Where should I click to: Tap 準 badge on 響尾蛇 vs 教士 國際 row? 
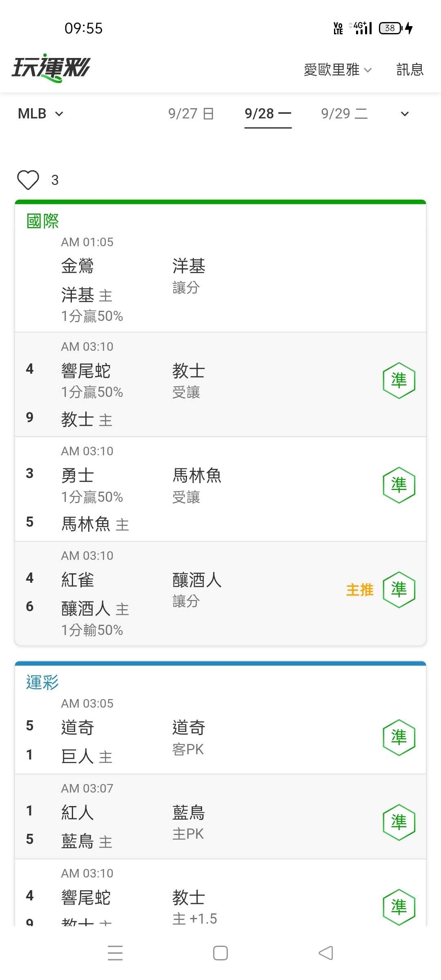pyautogui.click(x=399, y=380)
